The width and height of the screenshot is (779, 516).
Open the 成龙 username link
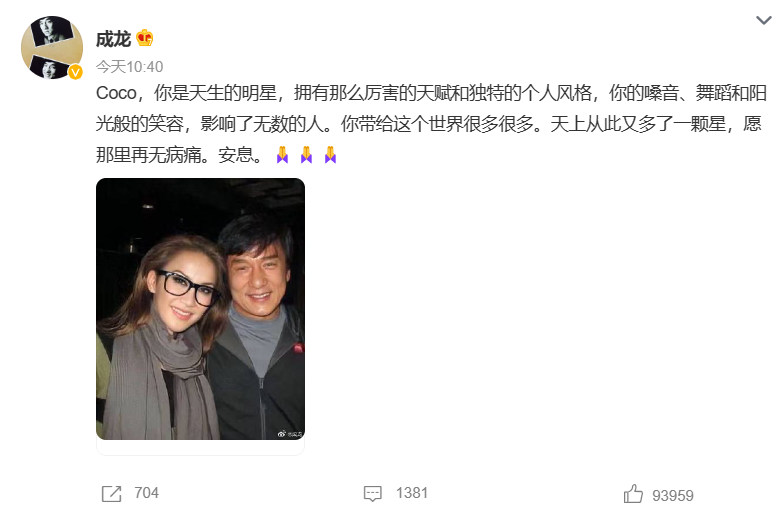[113, 39]
